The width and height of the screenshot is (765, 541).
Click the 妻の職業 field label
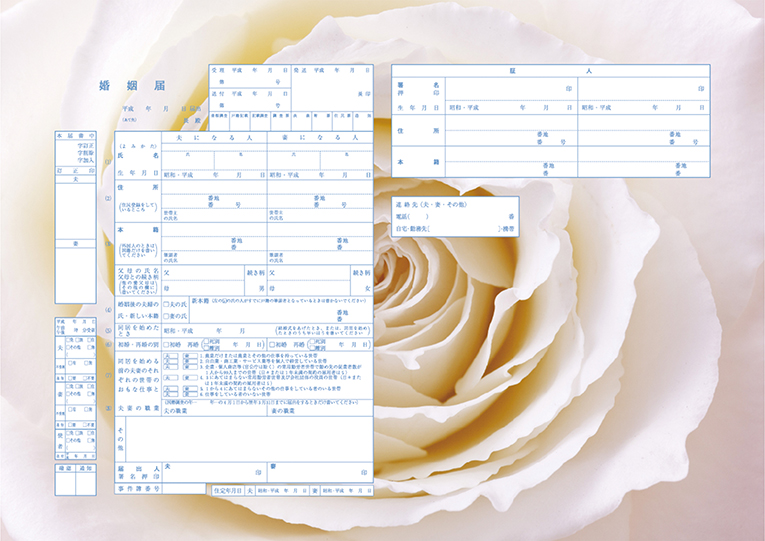pos(283,411)
